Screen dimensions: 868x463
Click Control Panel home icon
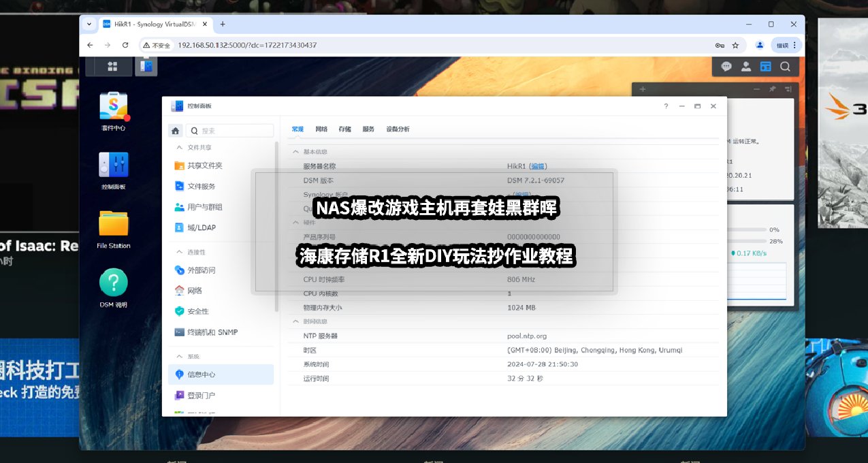tap(176, 131)
